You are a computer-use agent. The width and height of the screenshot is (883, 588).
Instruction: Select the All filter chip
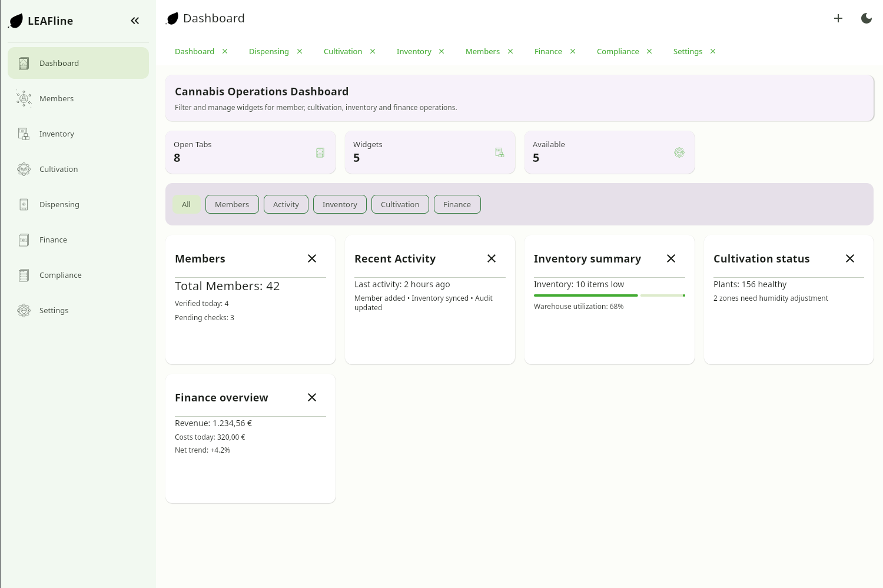coord(186,204)
